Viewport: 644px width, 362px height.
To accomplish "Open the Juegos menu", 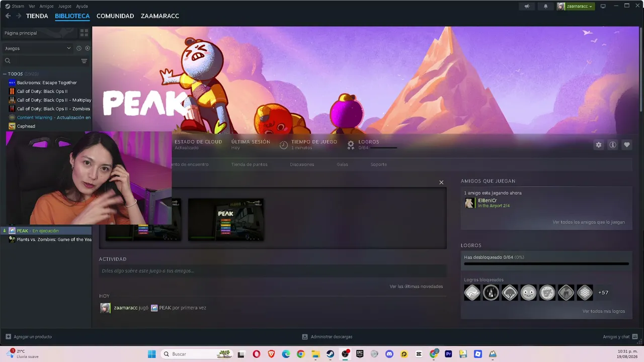I will 65,6.
